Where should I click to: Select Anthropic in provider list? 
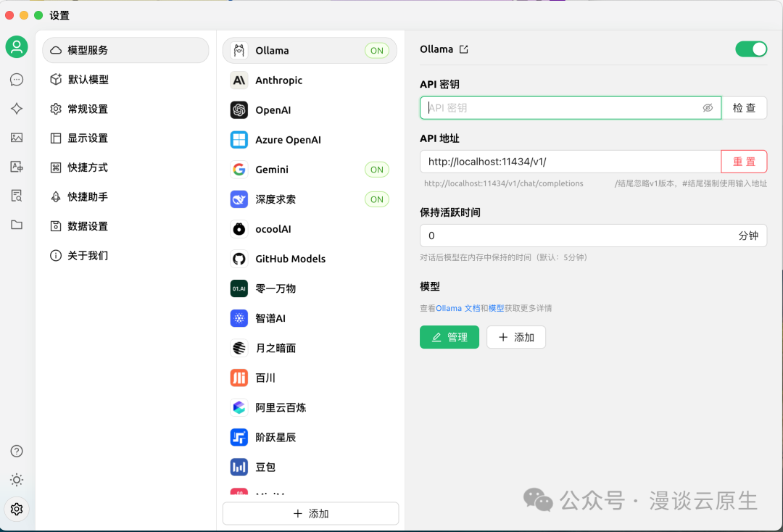click(310, 80)
